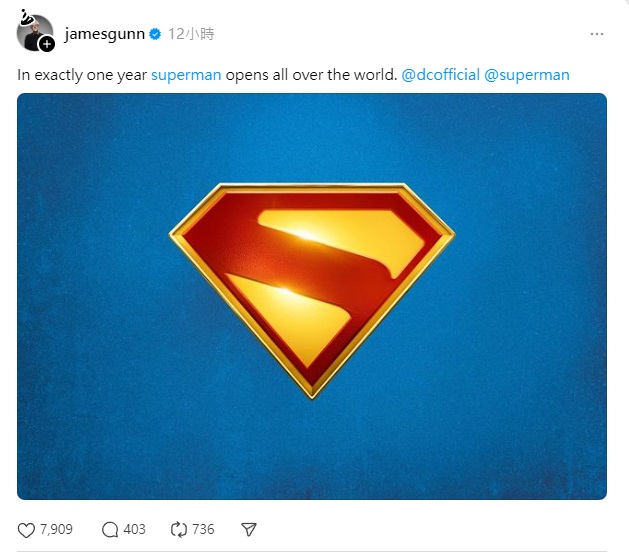Open the three-dot more options menu
Screen dimensions: 629x552
[597, 34]
